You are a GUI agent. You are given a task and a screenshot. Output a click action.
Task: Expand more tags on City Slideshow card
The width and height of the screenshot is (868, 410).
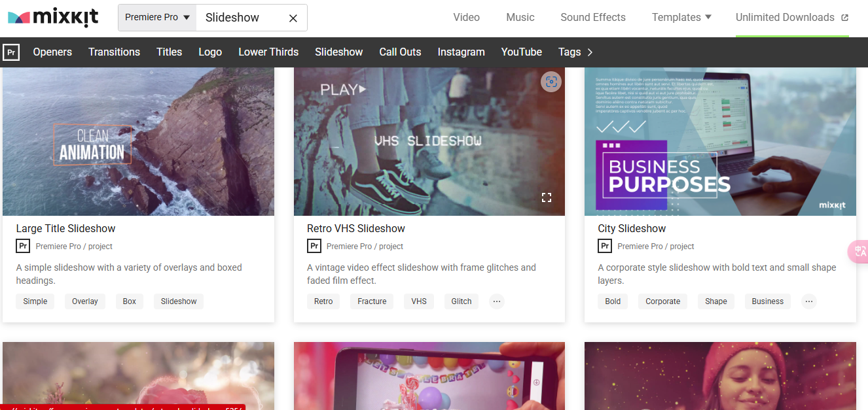[x=808, y=301]
